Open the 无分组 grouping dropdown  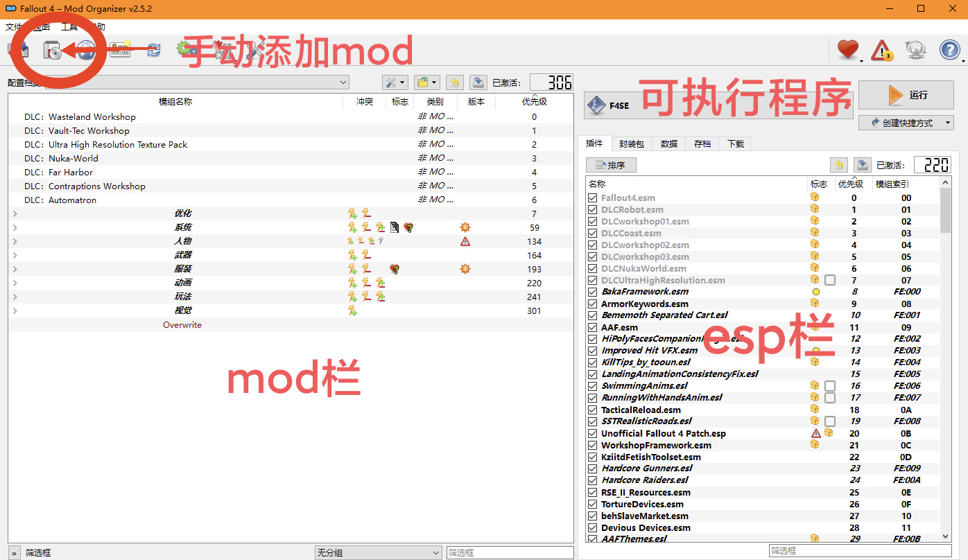(378, 552)
